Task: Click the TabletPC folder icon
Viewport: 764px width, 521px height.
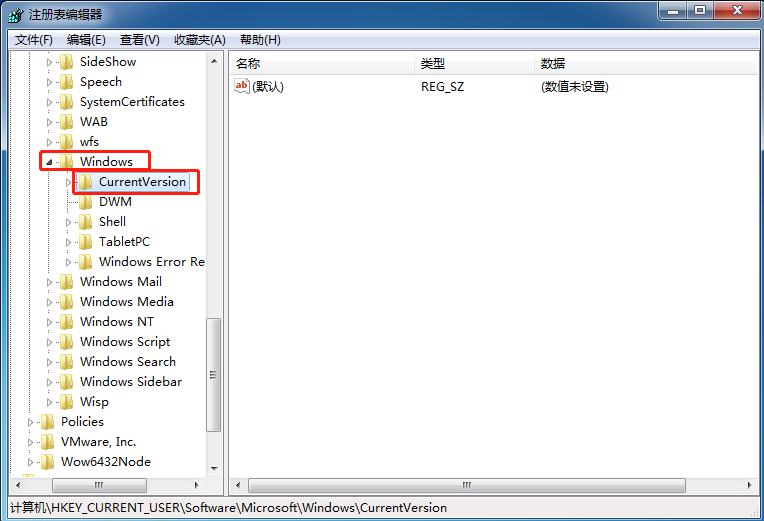Action: click(x=85, y=242)
